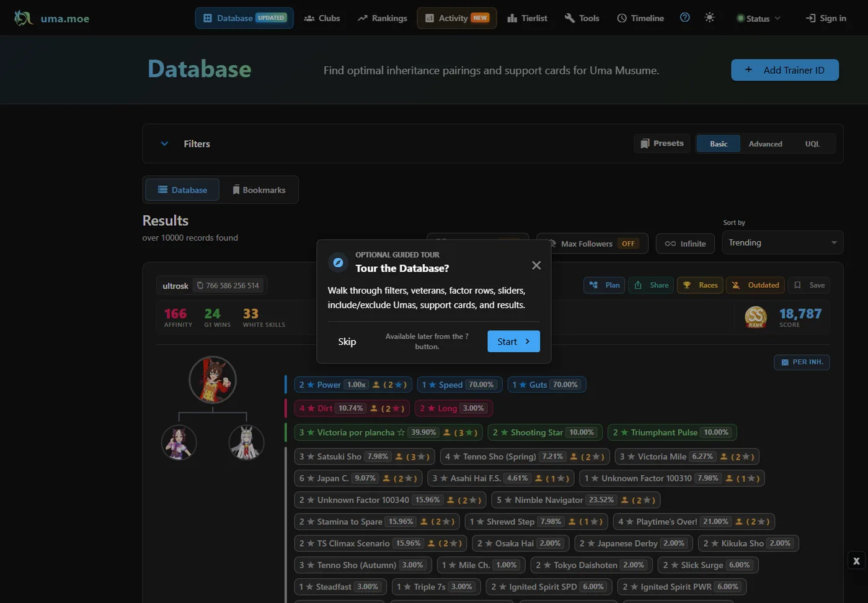Copy trainer ID 766 586 256 514
This screenshot has width=868, height=603.
[228, 285]
